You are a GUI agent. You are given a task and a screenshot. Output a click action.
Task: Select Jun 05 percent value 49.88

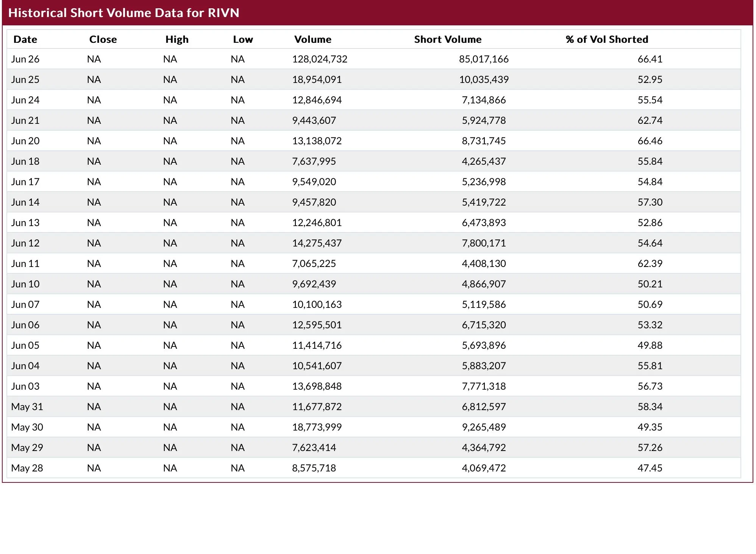pos(650,345)
